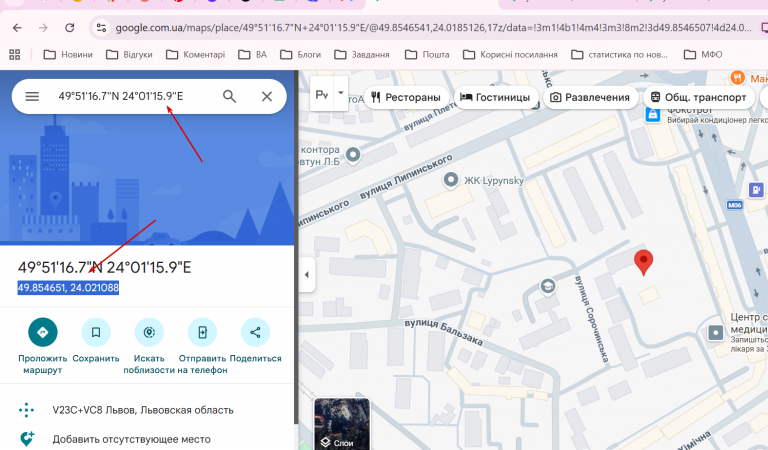Screen dimensions: 768x450
Task: Open the Відгуки bookmark folder
Action: pos(129,54)
